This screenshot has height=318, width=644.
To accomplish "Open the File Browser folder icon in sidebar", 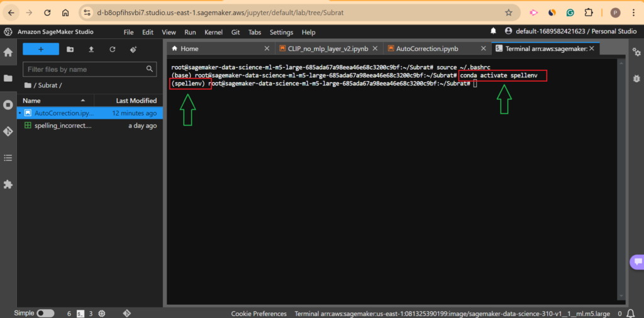I will click(x=8, y=79).
